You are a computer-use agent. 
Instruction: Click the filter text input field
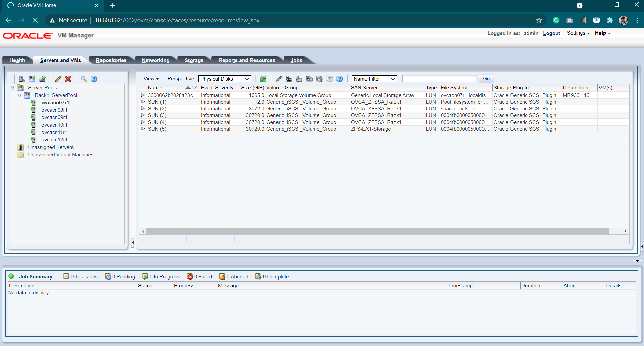click(x=439, y=79)
